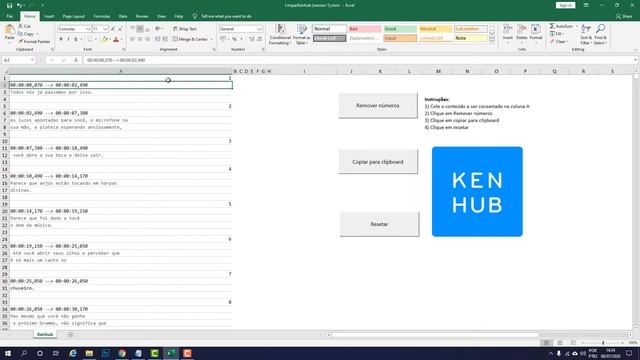This screenshot has width=640, height=360.
Task: Decrease the indent
Action: point(158,39)
